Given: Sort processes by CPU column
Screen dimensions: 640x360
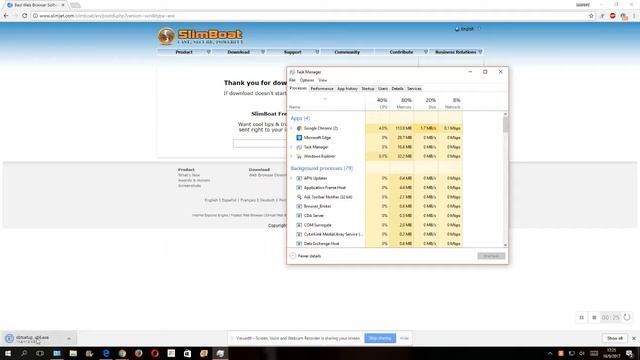Looking at the screenshot, I should pos(377,103).
